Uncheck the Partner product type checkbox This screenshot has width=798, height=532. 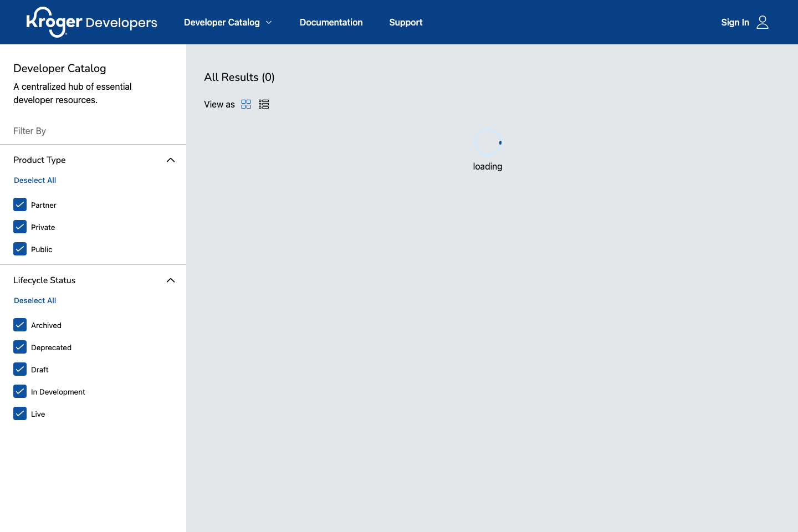pyautogui.click(x=20, y=204)
